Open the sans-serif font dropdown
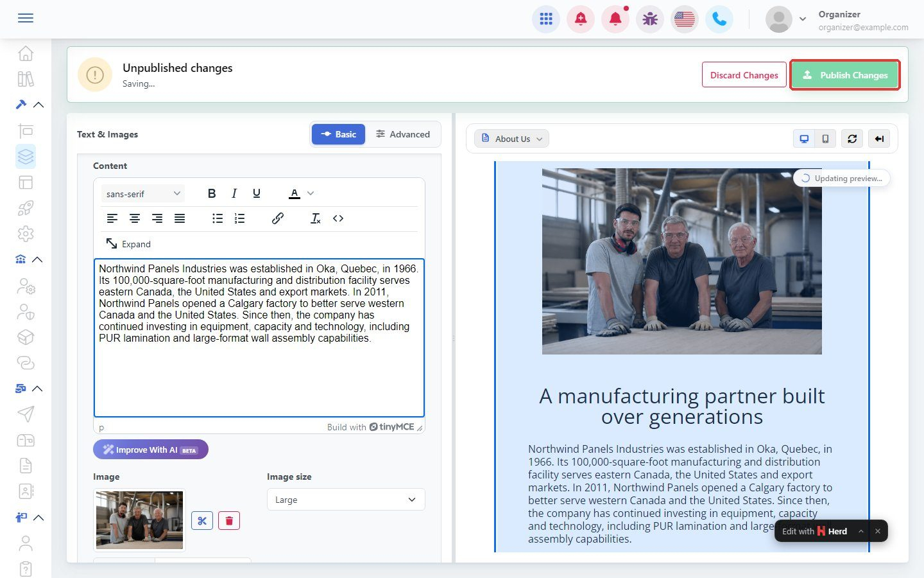The height and width of the screenshot is (578, 924). 143,193
